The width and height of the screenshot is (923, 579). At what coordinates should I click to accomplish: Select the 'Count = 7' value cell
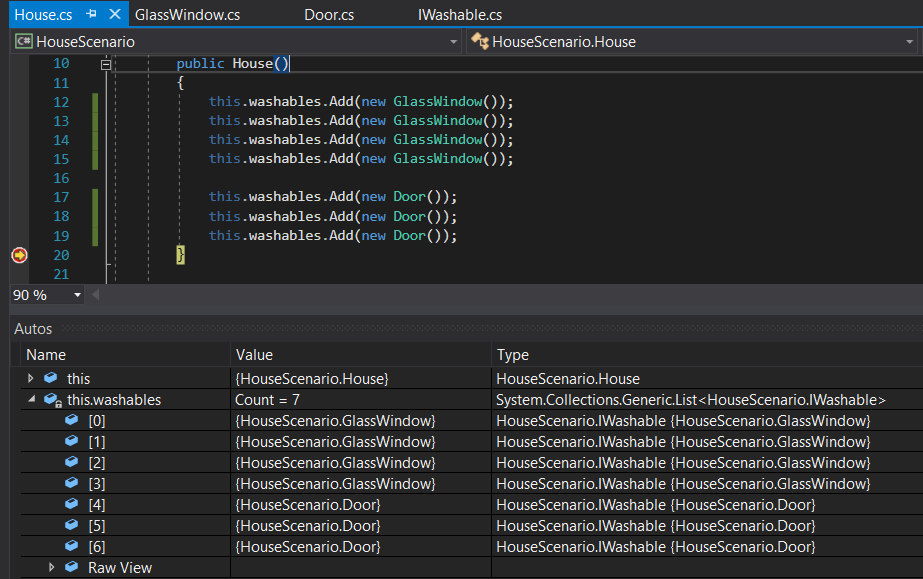(x=361, y=400)
